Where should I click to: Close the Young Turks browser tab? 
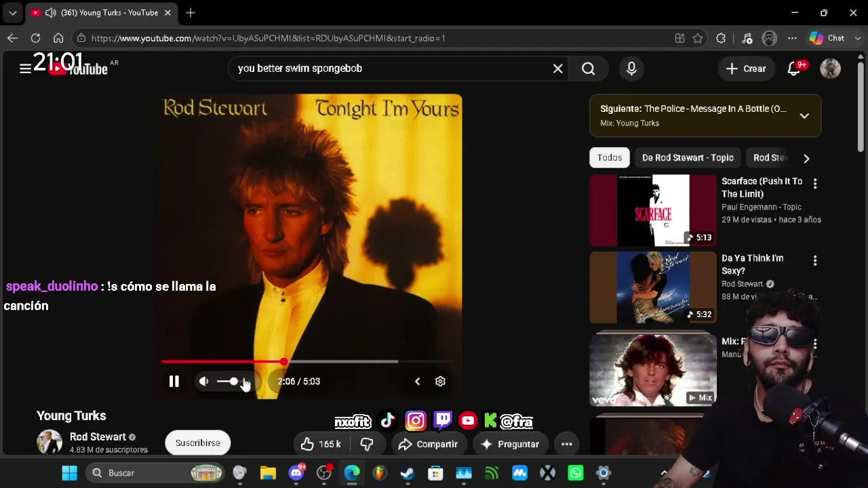167,13
